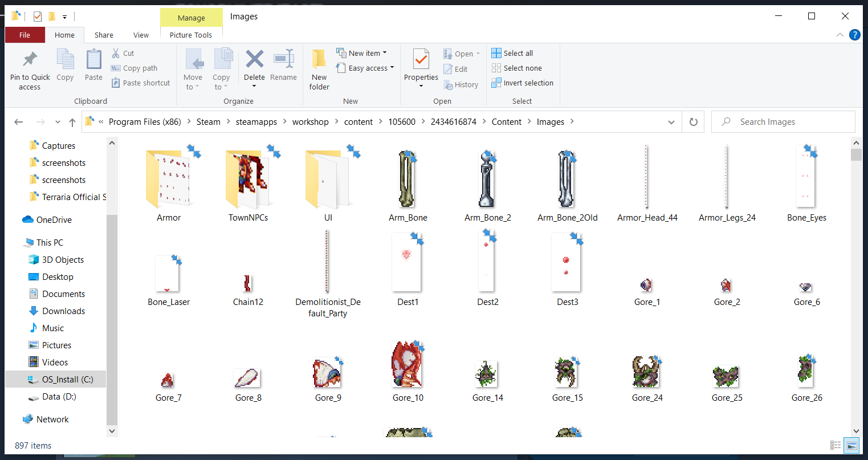Viewport: 868px width, 460px height.
Task: Click the Search Images field
Action: (x=783, y=122)
